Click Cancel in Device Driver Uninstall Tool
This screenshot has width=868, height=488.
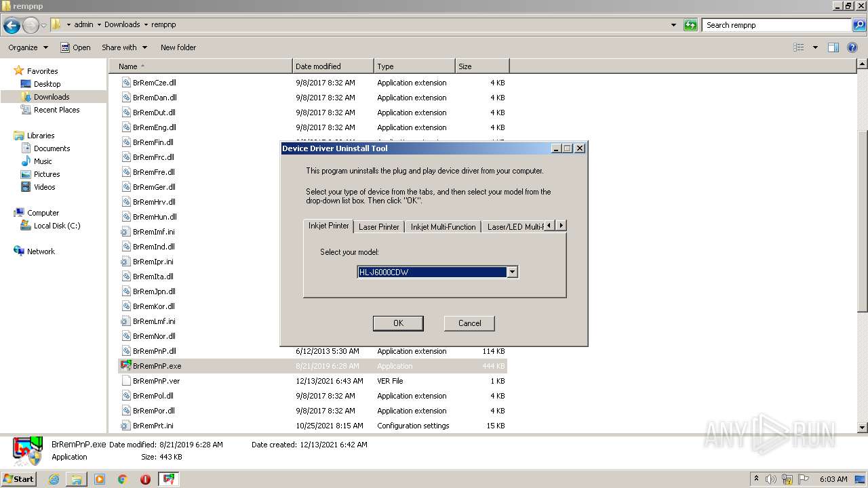(469, 323)
